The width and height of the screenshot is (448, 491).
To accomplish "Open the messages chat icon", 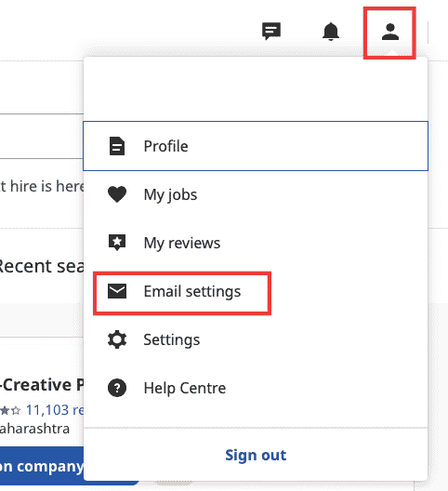I will click(x=271, y=31).
